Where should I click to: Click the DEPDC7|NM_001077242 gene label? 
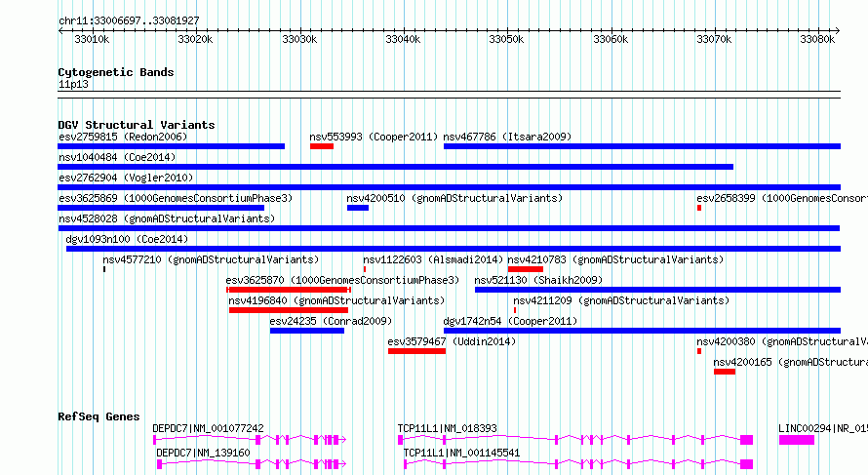(x=208, y=428)
